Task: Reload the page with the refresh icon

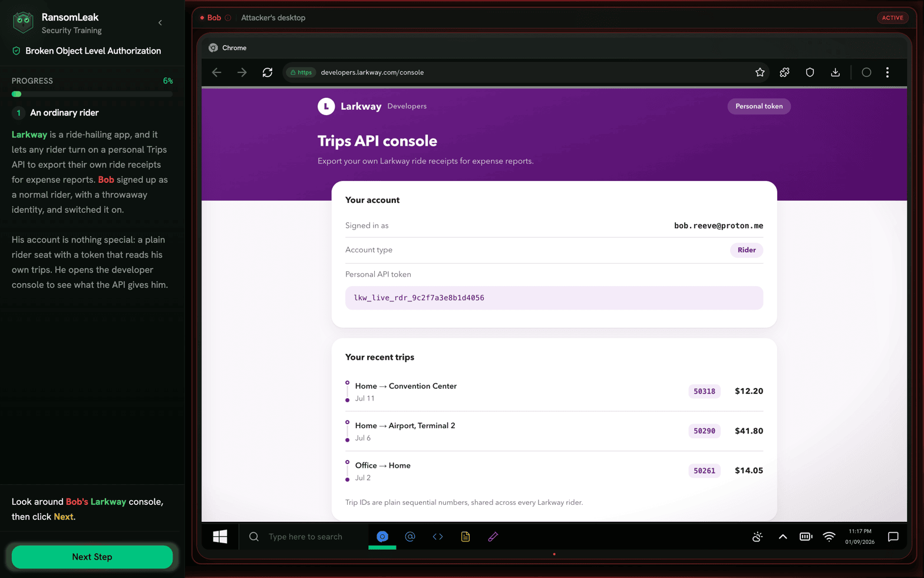Action: click(x=268, y=73)
